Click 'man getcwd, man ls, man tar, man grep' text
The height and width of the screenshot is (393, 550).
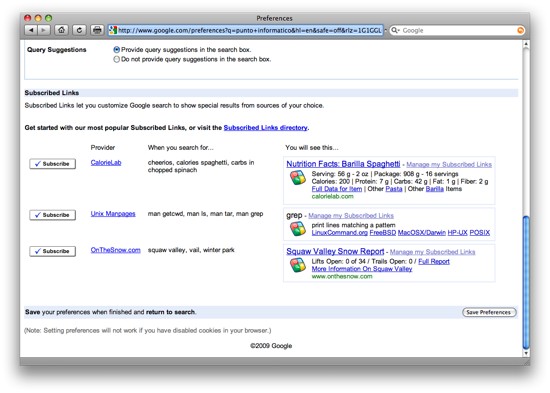(205, 214)
